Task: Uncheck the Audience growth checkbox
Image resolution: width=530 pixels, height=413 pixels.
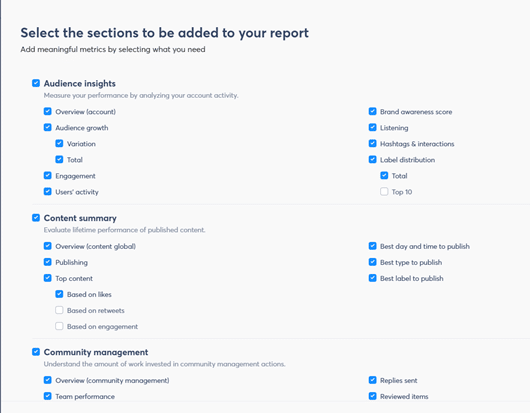Action: tap(48, 127)
